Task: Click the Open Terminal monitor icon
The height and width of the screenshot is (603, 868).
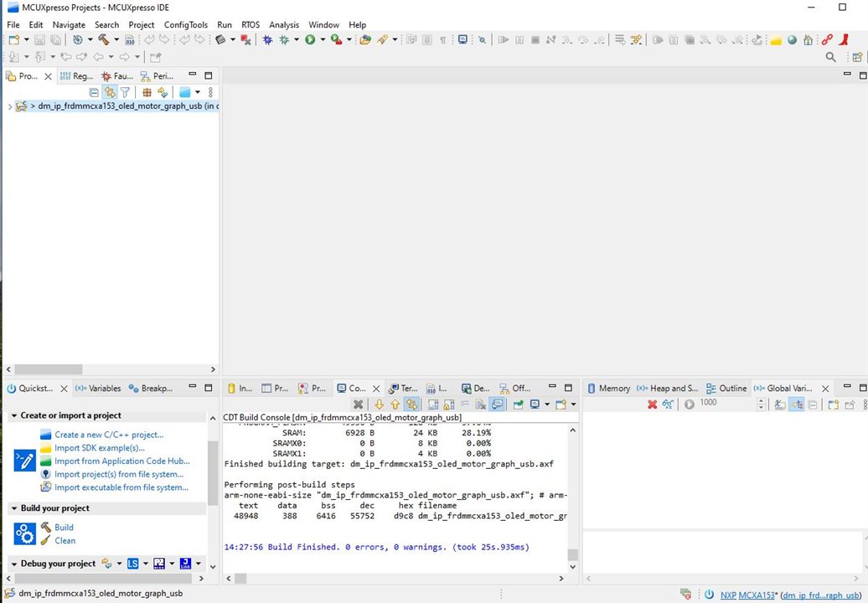Action: tap(462, 39)
